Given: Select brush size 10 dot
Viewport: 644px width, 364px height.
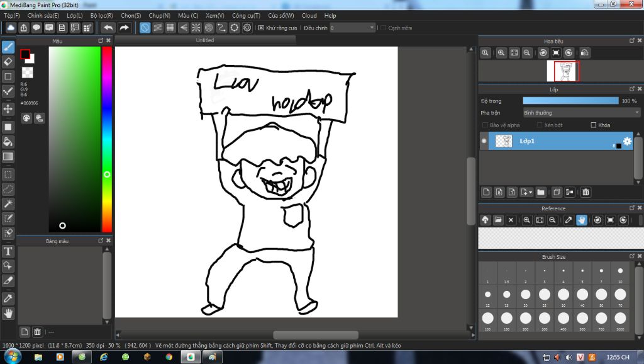Looking at the screenshot, I should click(x=620, y=271).
